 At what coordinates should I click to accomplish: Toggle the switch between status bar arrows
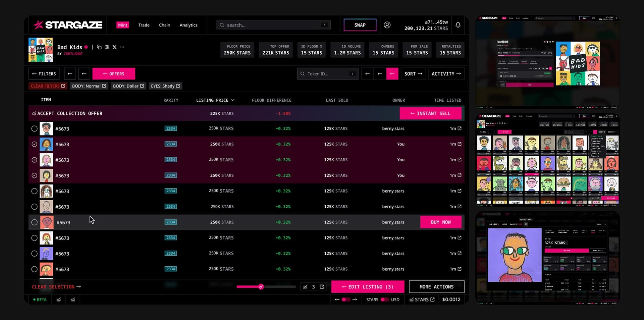click(x=346, y=300)
